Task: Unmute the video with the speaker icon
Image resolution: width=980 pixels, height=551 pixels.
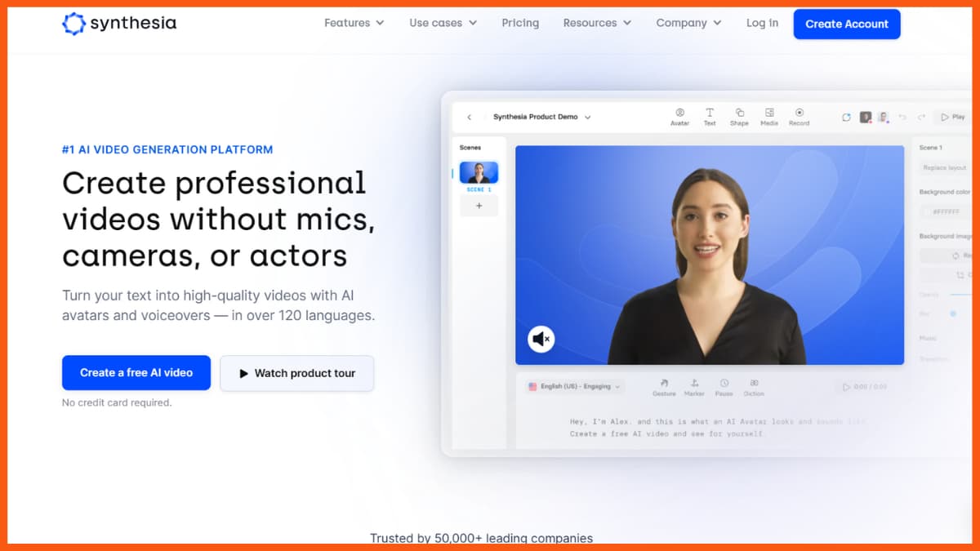Action: pos(541,338)
